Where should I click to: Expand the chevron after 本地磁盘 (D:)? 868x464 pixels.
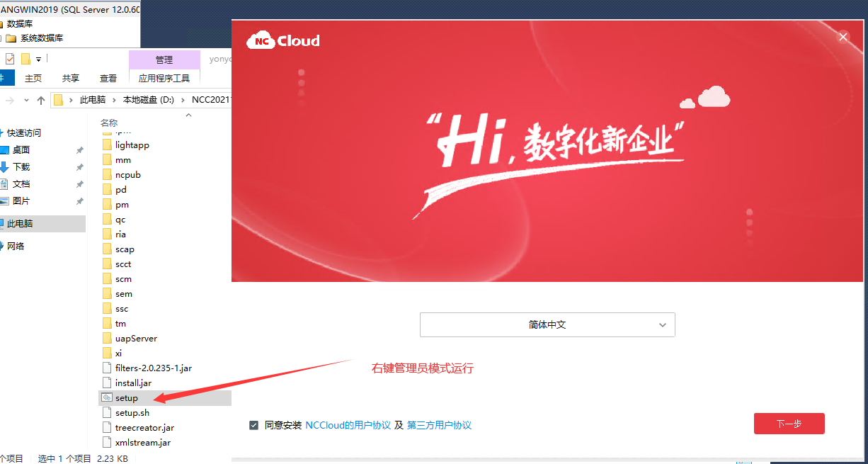183,100
